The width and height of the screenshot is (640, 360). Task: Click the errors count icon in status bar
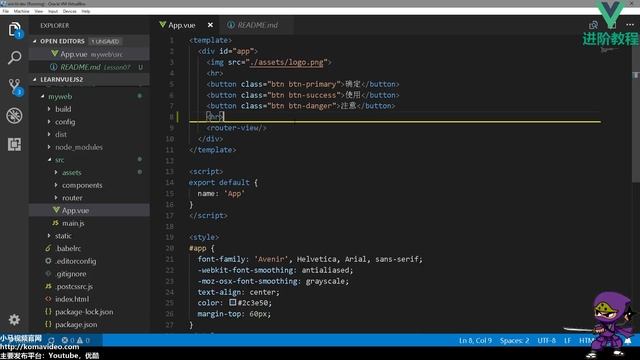pyautogui.click(x=68, y=340)
